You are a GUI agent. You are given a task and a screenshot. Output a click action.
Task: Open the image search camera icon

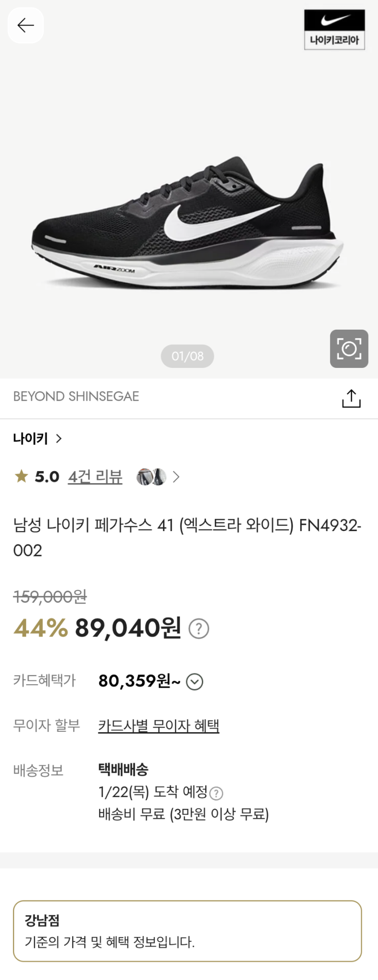click(x=349, y=349)
